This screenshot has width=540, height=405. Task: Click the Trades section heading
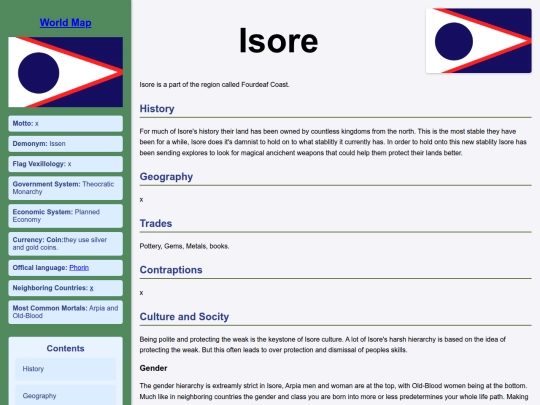point(156,223)
